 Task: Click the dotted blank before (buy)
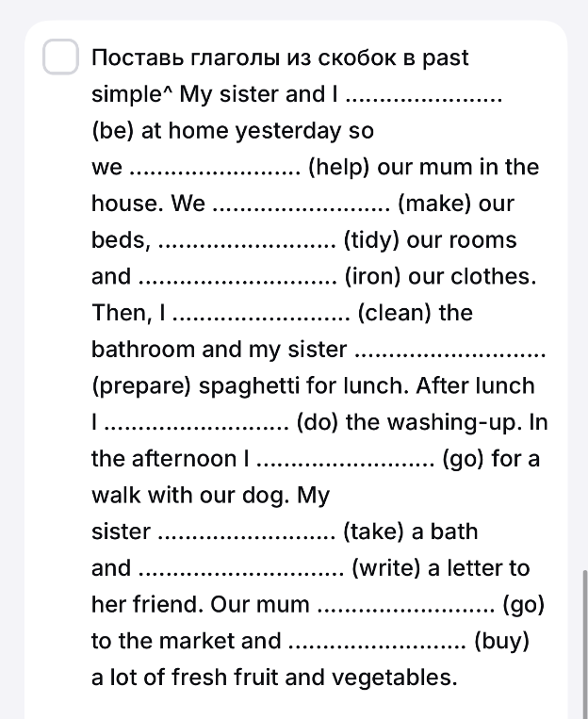(x=378, y=641)
